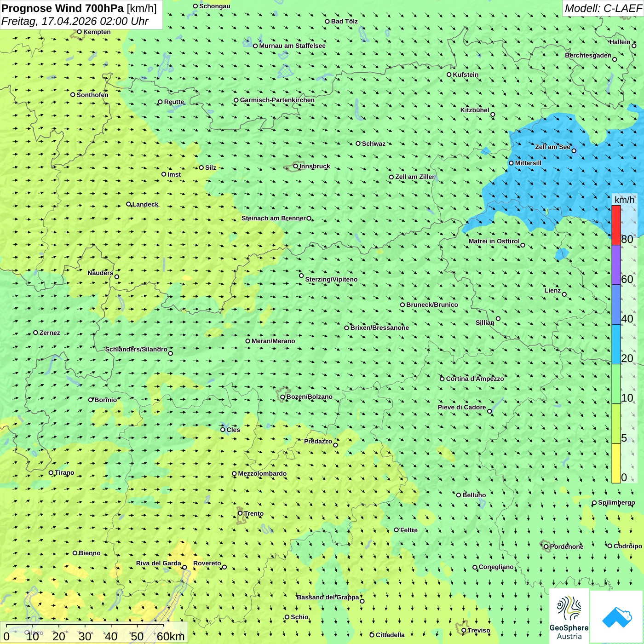Pick the Bozen/Bolzano map marker

click(x=282, y=397)
